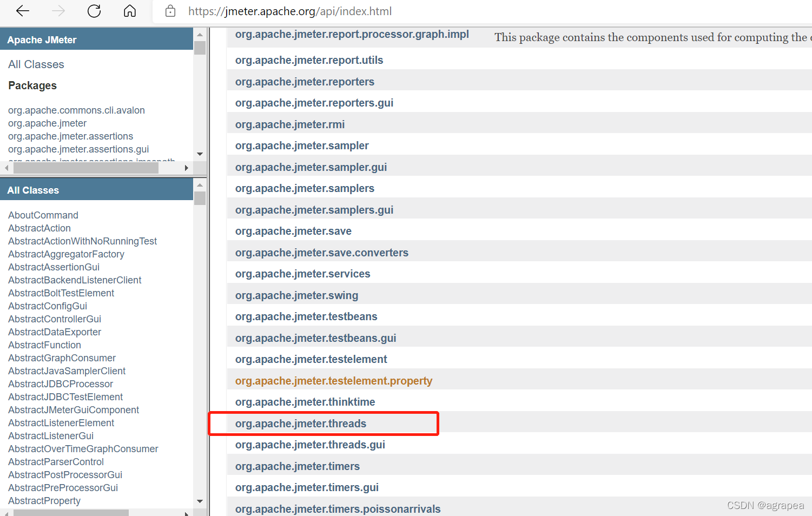Open AbstractDataExporter class
The height and width of the screenshot is (516, 812).
[55, 332]
